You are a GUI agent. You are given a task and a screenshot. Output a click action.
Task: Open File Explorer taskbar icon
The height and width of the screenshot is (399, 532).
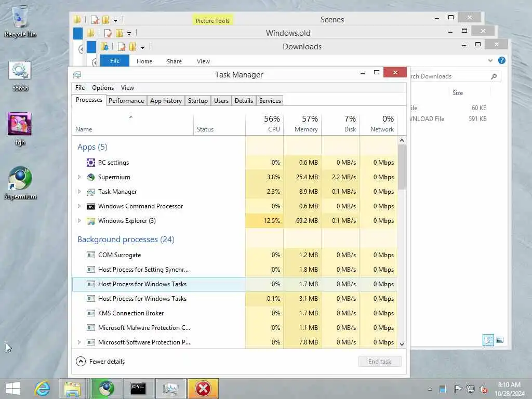click(72, 389)
